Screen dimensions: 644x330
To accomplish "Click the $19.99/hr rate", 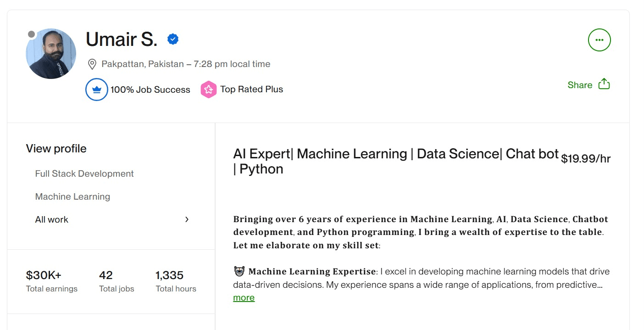I will (x=586, y=158).
